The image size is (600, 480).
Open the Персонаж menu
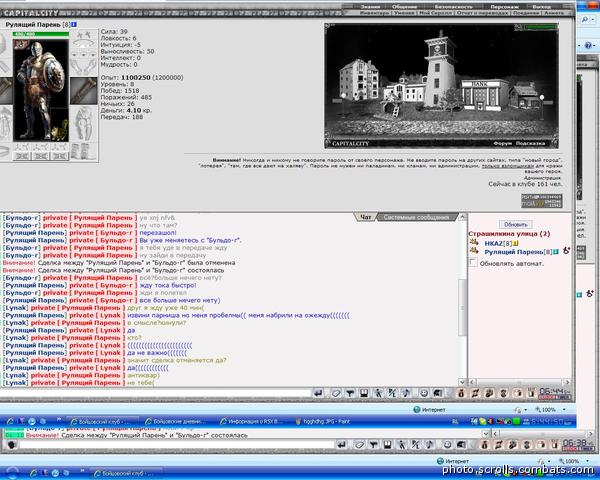coord(504,7)
